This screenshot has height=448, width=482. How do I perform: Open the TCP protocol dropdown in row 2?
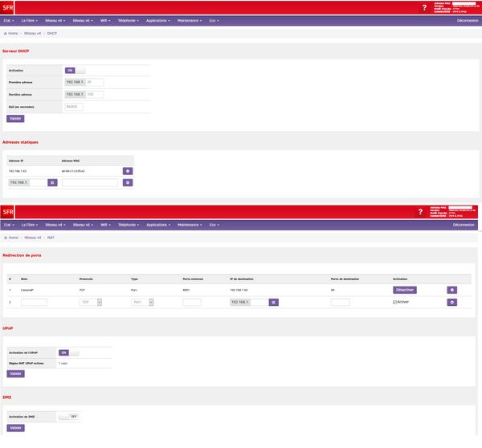click(90, 302)
